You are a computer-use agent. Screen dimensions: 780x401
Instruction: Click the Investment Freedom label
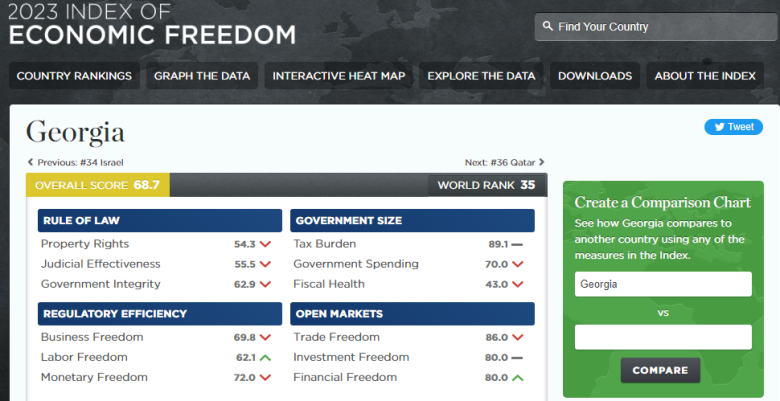tap(351, 357)
